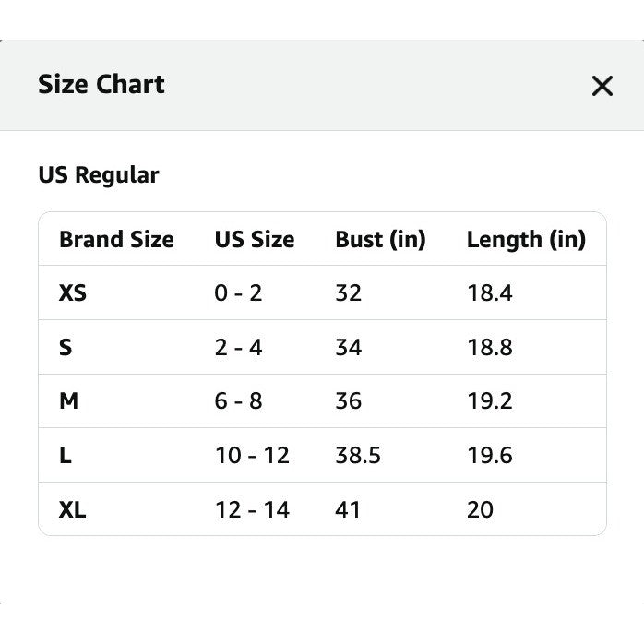Select the XS brand size row
Image resolution: width=644 pixels, height=644 pixels.
(x=322, y=292)
